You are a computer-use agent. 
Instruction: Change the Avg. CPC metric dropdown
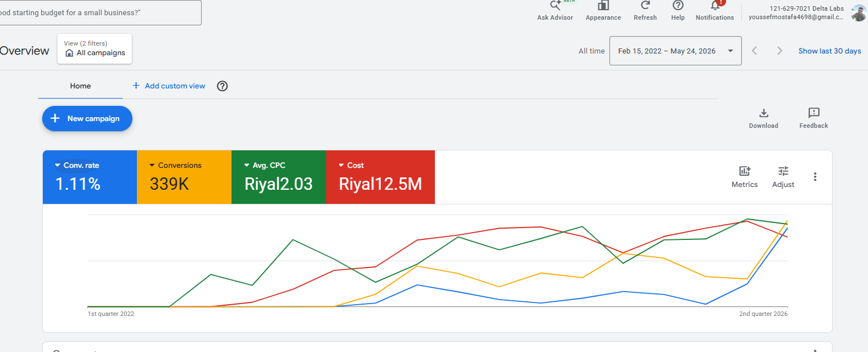pyautogui.click(x=265, y=166)
